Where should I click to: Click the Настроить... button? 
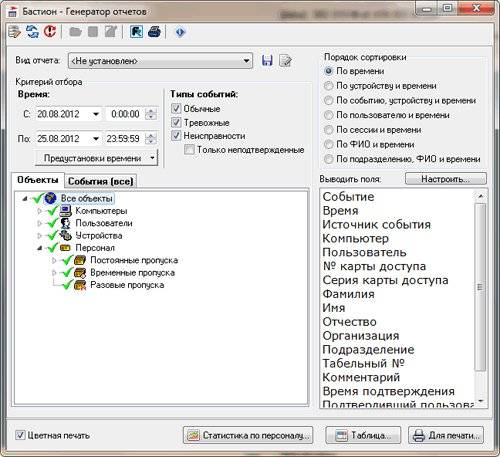pyautogui.click(x=446, y=179)
